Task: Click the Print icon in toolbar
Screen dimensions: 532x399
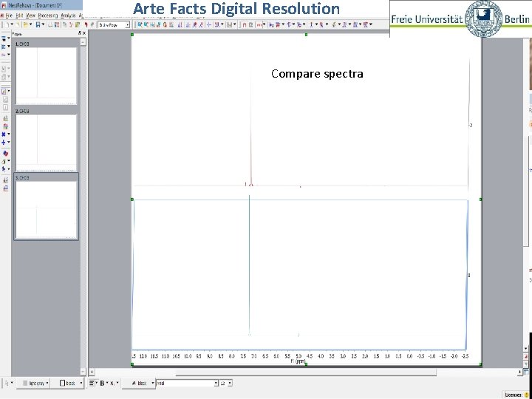Action: (x=50, y=25)
